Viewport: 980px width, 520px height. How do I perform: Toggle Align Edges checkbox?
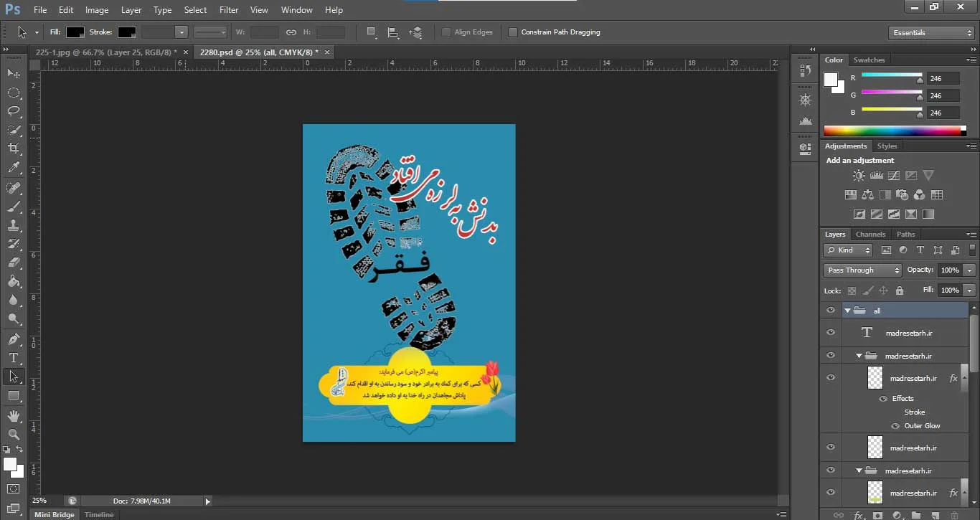click(x=446, y=32)
